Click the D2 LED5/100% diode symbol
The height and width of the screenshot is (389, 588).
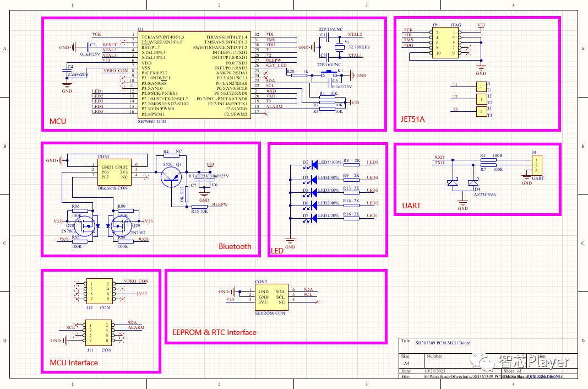click(x=313, y=164)
